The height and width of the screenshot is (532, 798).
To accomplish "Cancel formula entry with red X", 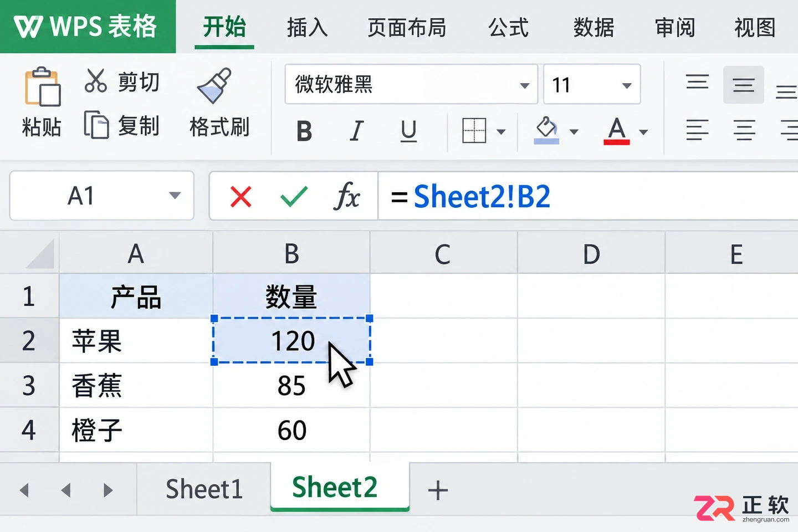I will coord(241,196).
